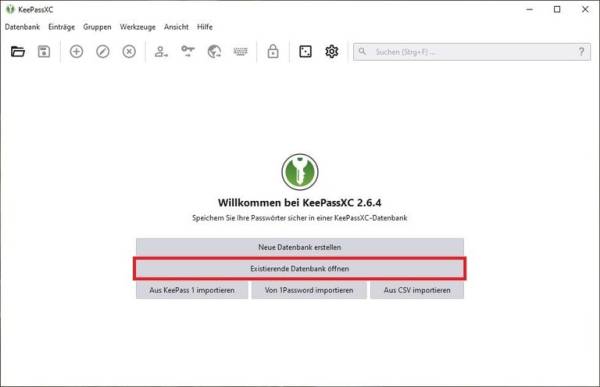Open the Datenbank menu
Image resolution: width=600 pixels, height=387 pixels.
[22, 27]
